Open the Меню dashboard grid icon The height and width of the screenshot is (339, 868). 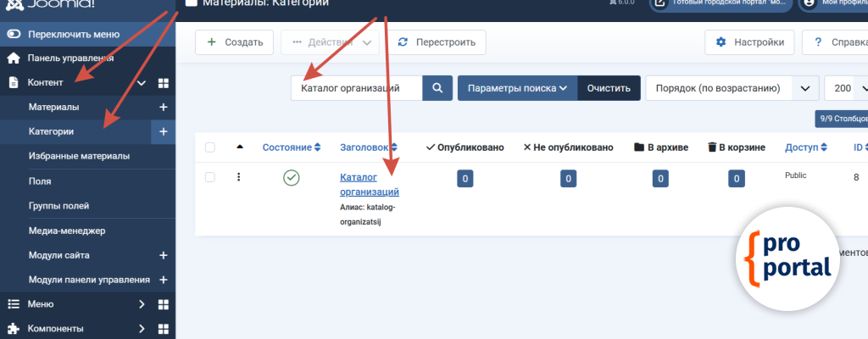pyautogui.click(x=164, y=304)
